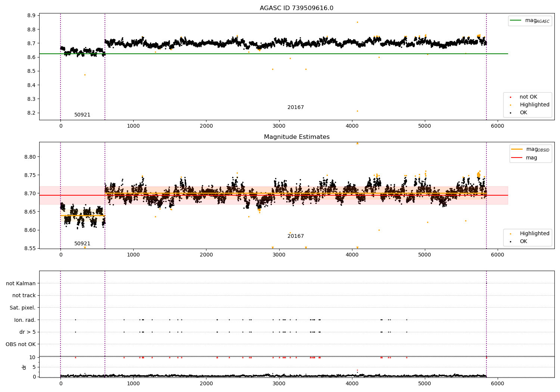Click the 8.9 y-axis tick label
The image size is (560, 392).
pos(31,16)
